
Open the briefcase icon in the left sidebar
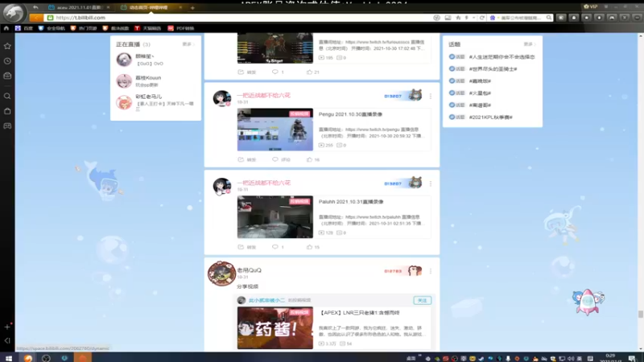(x=7, y=76)
